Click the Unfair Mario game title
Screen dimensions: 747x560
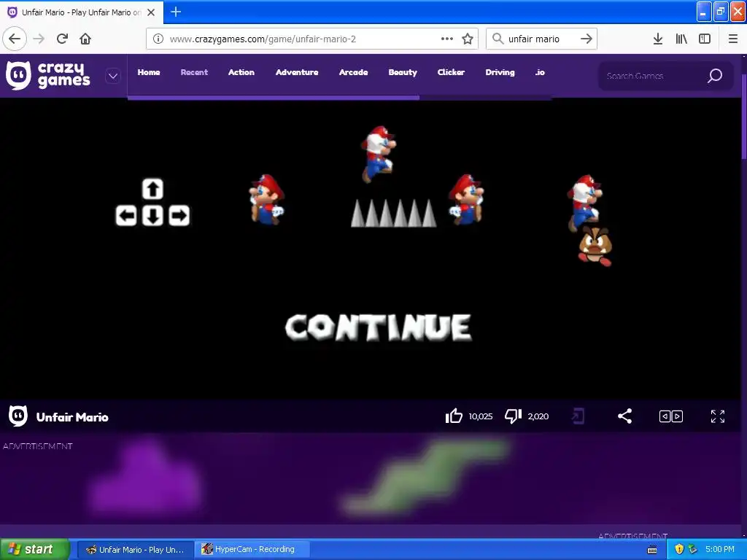coord(72,417)
